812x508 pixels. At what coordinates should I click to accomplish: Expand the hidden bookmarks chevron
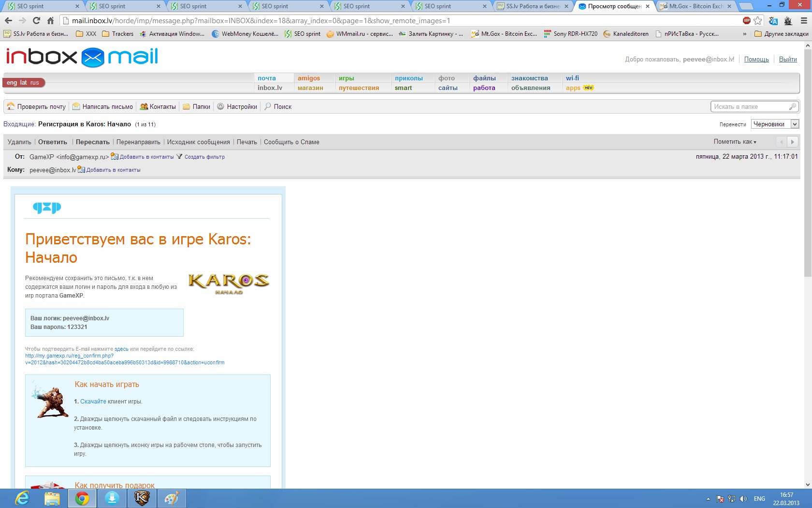[744, 34]
